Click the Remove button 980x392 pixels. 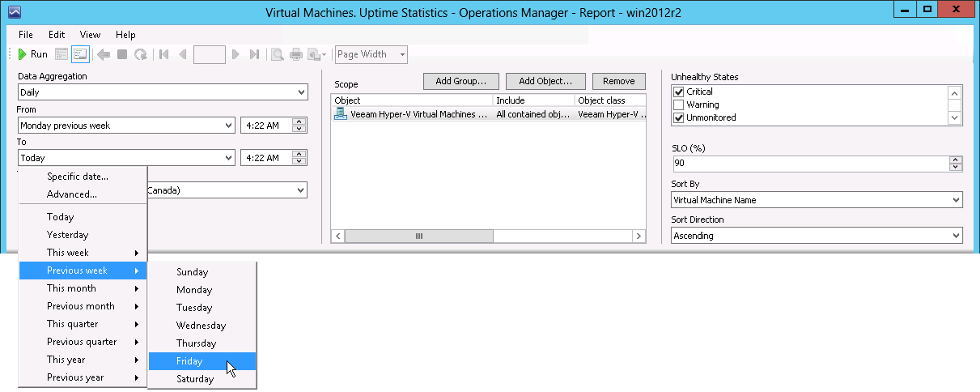click(x=619, y=81)
